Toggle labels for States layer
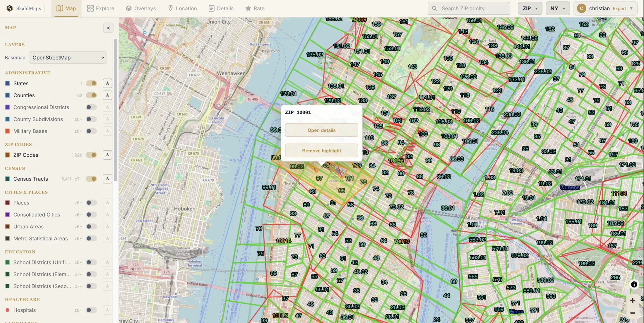The image size is (644, 323). pos(107,83)
